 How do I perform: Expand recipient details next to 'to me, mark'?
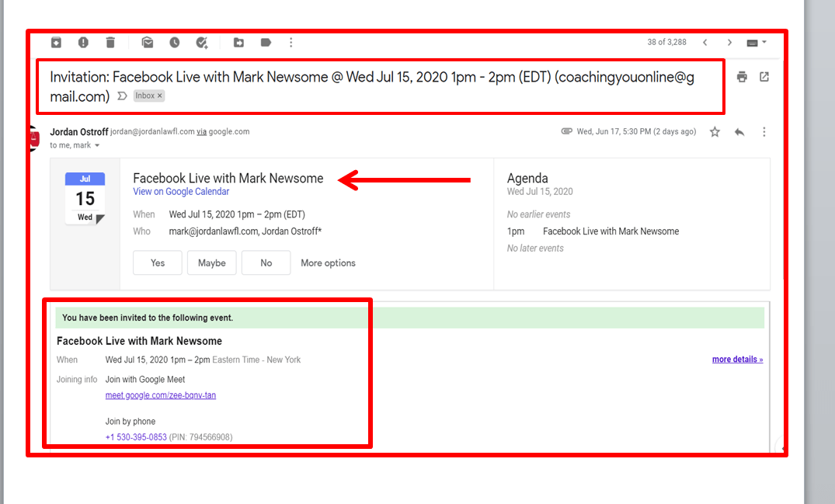click(x=97, y=146)
